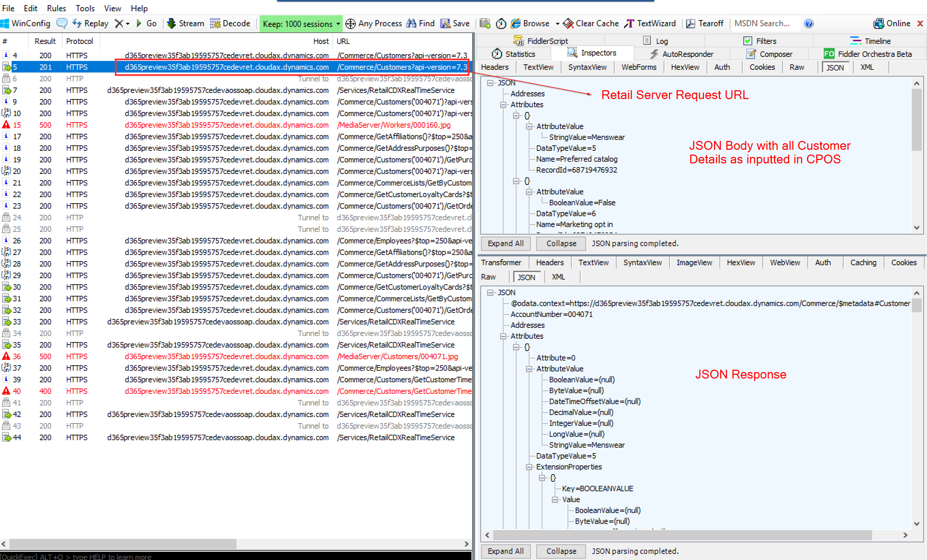The height and width of the screenshot is (560, 927).
Task: Click response pane Expand All button
Action: [x=506, y=551]
